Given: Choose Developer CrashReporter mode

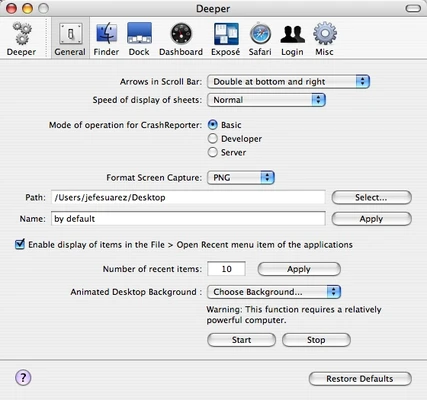Looking at the screenshot, I should pos(213,139).
